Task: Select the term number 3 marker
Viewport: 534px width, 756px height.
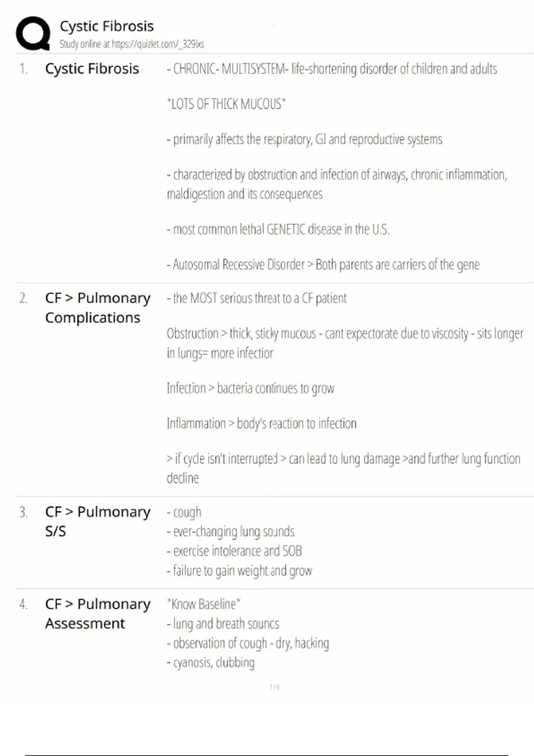Action: point(23,512)
